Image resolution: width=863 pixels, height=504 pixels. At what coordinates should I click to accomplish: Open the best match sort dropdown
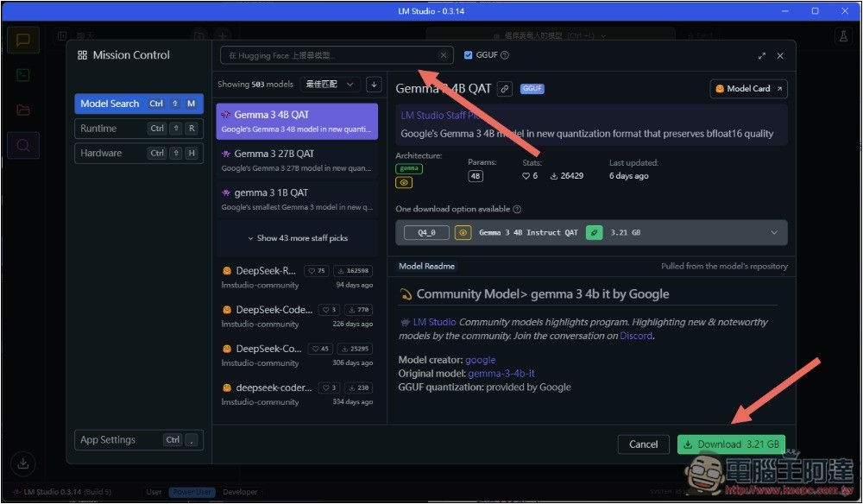[x=330, y=84]
